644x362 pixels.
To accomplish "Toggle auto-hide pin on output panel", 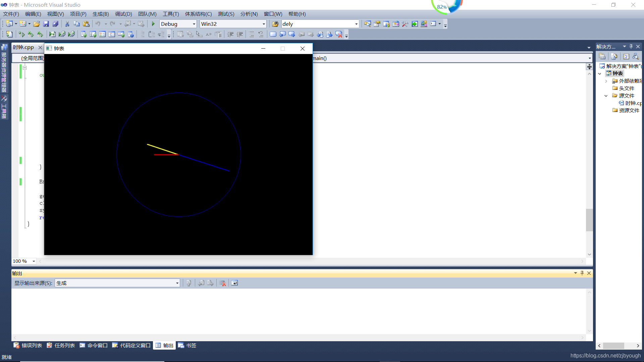I will click(x=582, y=273).
